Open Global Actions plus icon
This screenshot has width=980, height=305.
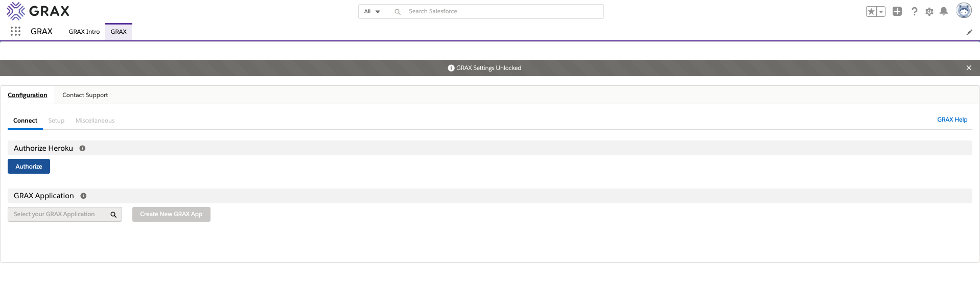click(x=897, y=11)
